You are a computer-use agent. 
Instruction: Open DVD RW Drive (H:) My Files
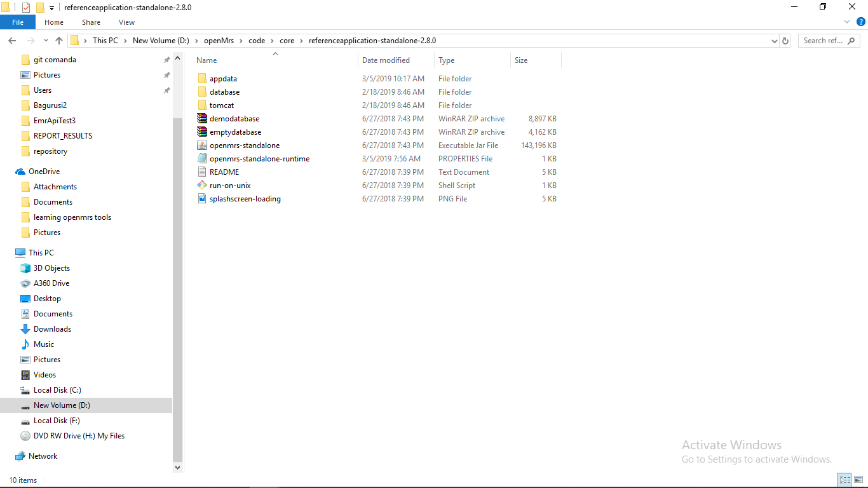point(79,436)
